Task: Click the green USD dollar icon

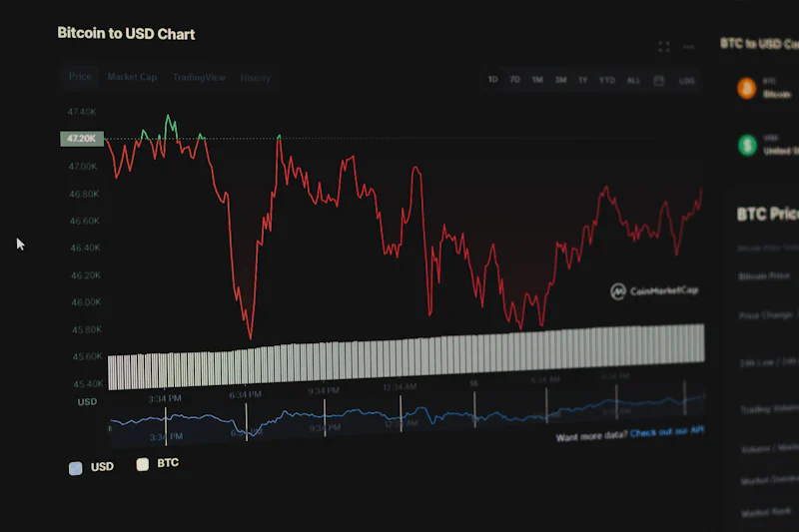Action: click(x=747, y=146)
